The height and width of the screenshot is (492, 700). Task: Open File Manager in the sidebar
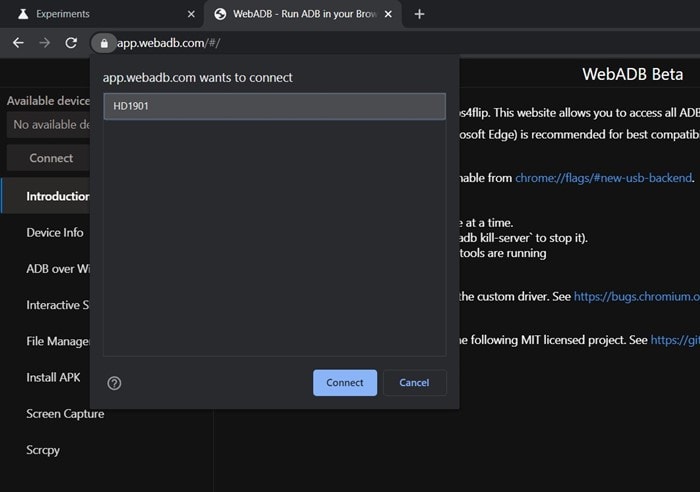(58, 342)
